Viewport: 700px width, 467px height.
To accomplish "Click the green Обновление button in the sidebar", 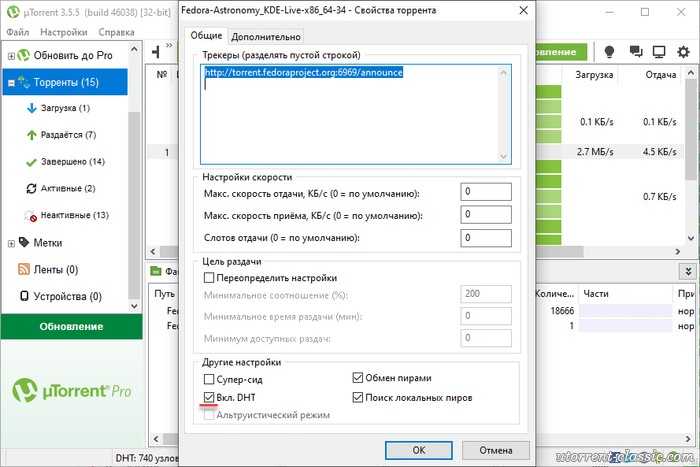I will 71,326.
